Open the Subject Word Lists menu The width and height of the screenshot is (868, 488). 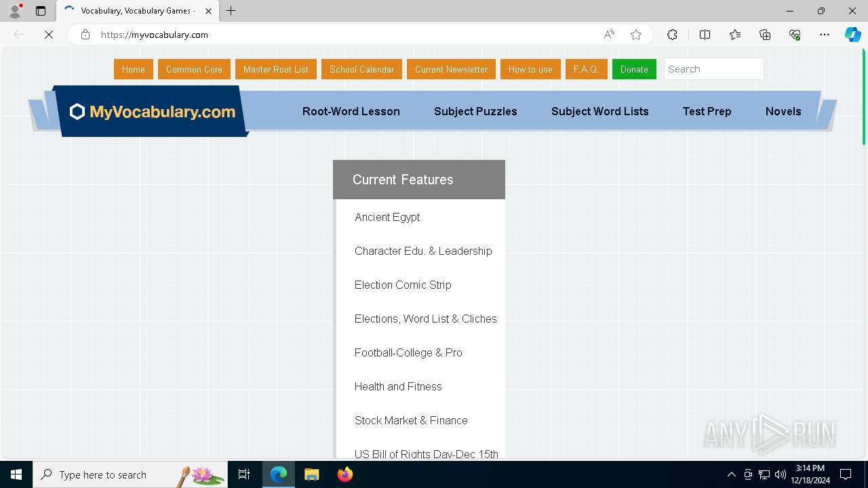[600, 111]
